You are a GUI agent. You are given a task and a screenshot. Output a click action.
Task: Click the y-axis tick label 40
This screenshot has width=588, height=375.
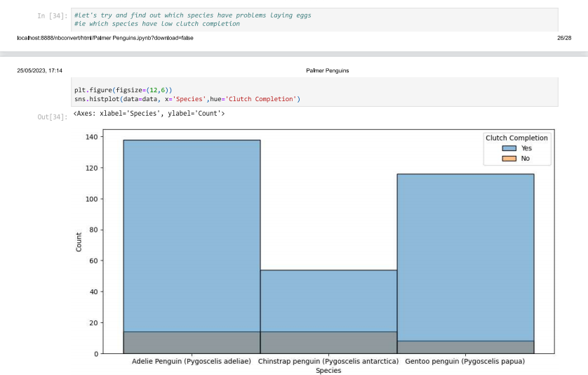94,291
